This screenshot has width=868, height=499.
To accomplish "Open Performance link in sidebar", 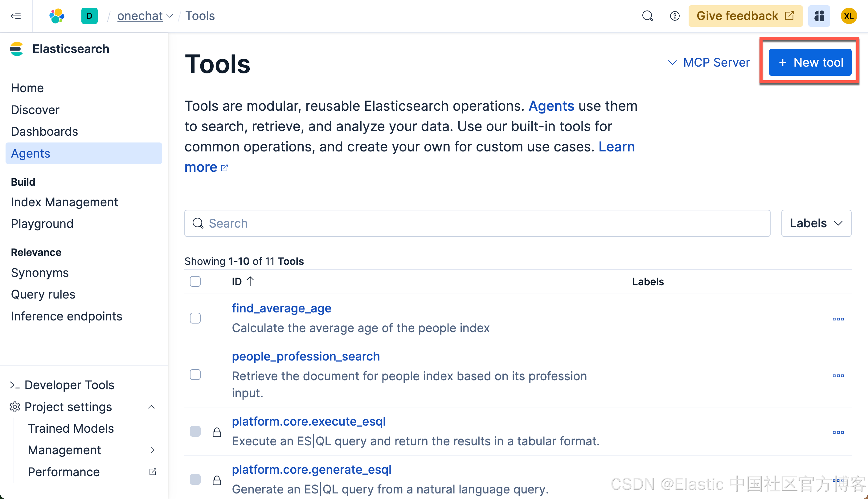I will tap(64, 472).
